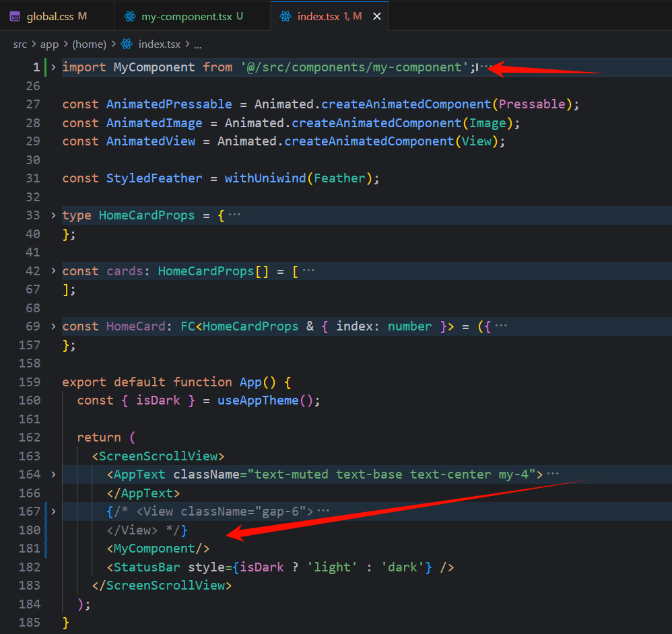The height and width of the screenshot is (634, 672).
Task: Open the breadcrumb ellipsis symbol segment
Action: pos(197,44)
